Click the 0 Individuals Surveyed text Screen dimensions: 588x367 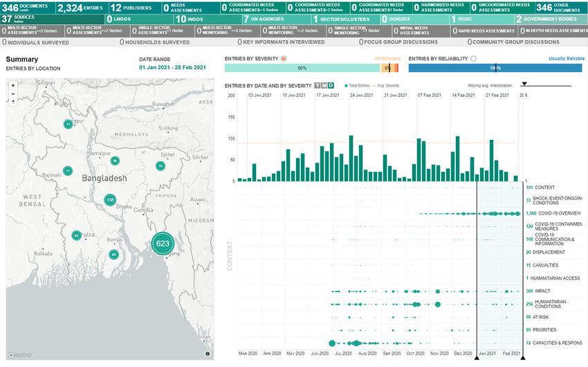pos(35,42)
